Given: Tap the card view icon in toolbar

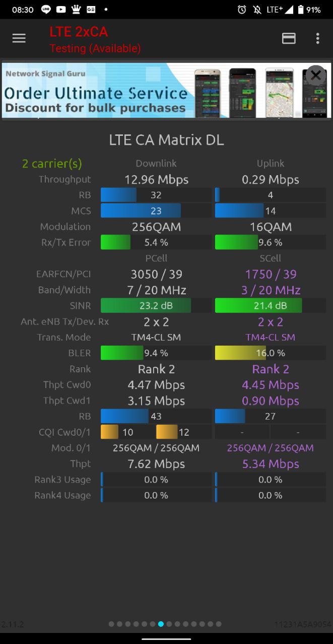Looking at the screenshot, I should tap(289, 39).
